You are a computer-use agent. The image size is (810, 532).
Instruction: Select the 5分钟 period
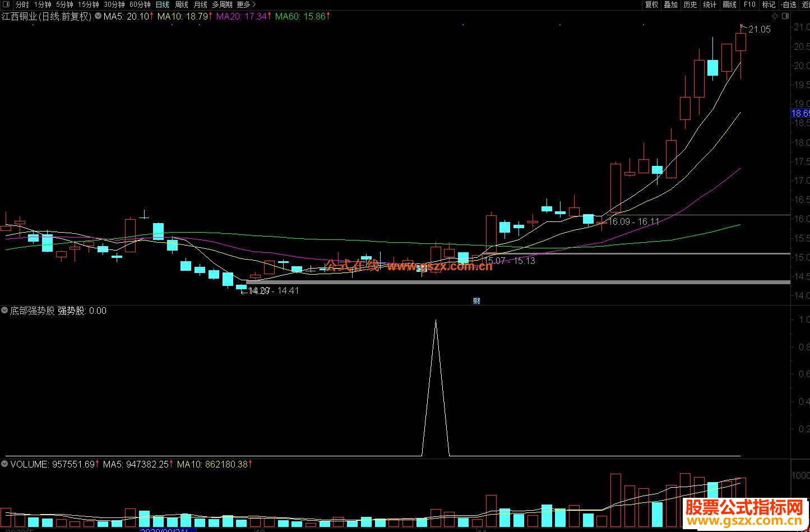(x=64, y=4)
